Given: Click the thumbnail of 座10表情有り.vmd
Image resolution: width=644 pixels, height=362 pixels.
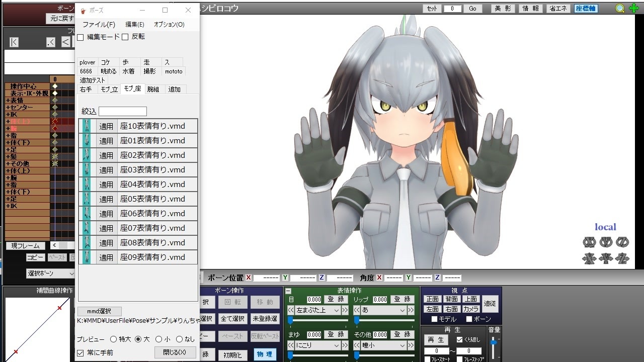Looking at the screenshot, I should coord(87,126).
